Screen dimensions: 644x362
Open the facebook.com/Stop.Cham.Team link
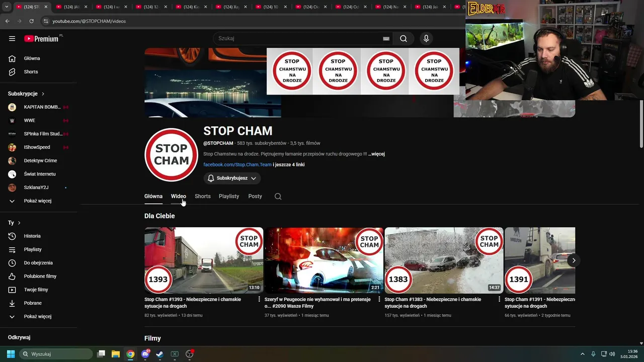coord(237,165)
